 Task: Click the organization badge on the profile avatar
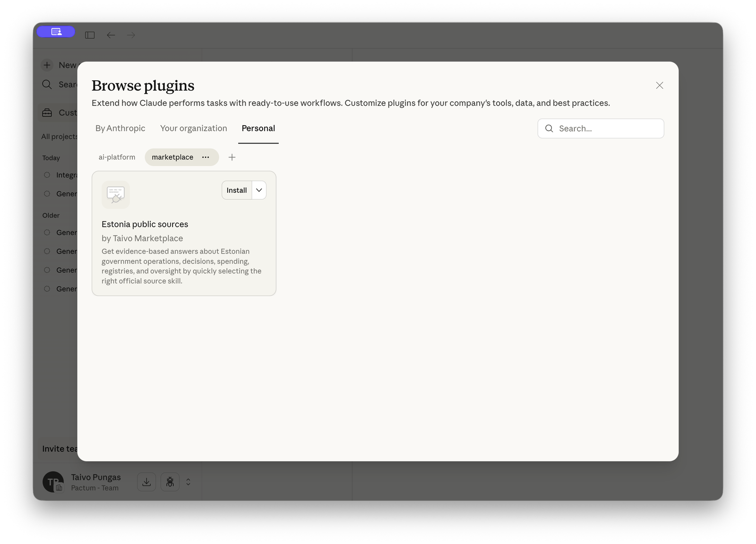pyautogui.click(x=59, y=488)
